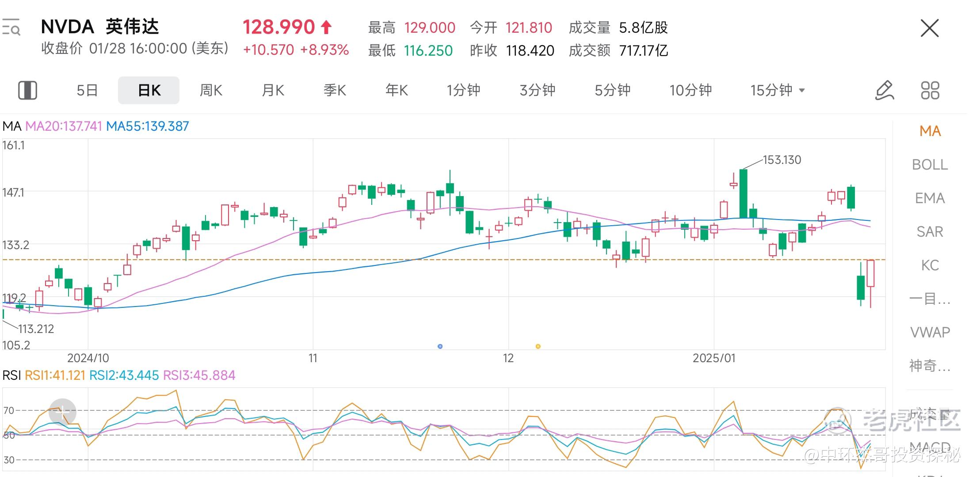Viewport: 980px width, 477px height.
Task: Select the MA indicator in sidebar
Action: pyautogui.click(x=930, y=131)
